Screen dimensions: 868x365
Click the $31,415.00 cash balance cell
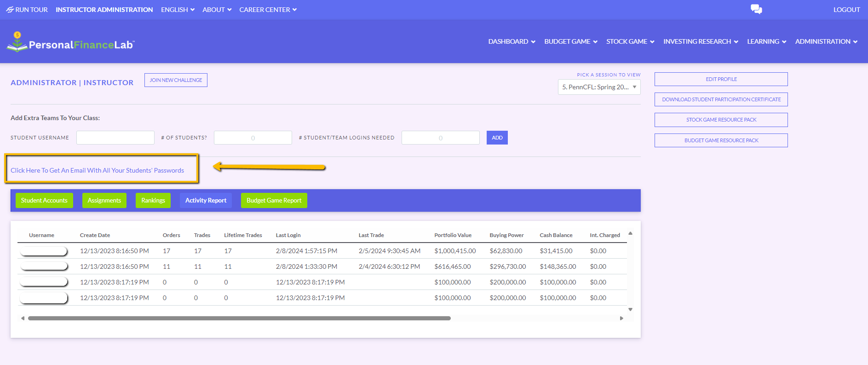(556, 251)
